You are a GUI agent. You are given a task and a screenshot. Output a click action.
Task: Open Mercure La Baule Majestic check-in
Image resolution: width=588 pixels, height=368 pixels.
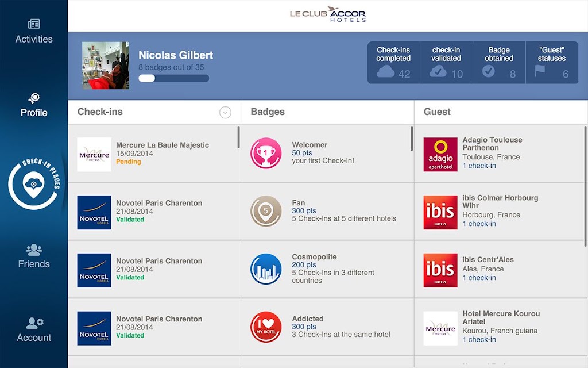[x=154, y=153]
